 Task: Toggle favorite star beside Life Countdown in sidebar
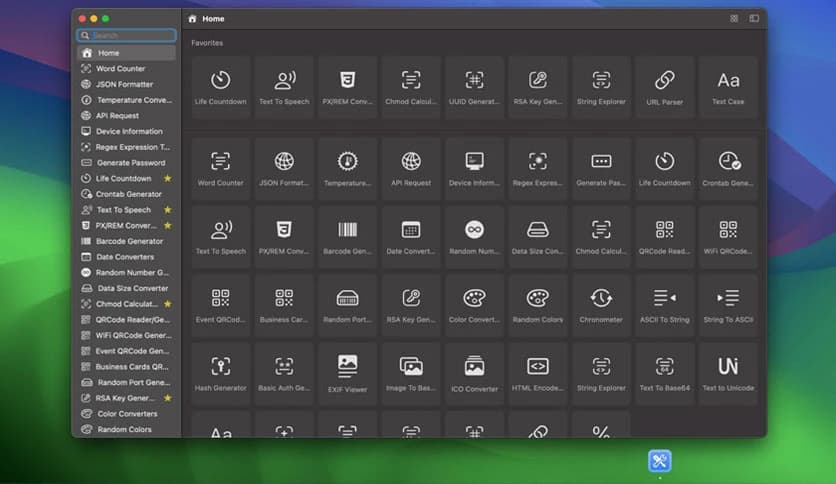[167, 179]
